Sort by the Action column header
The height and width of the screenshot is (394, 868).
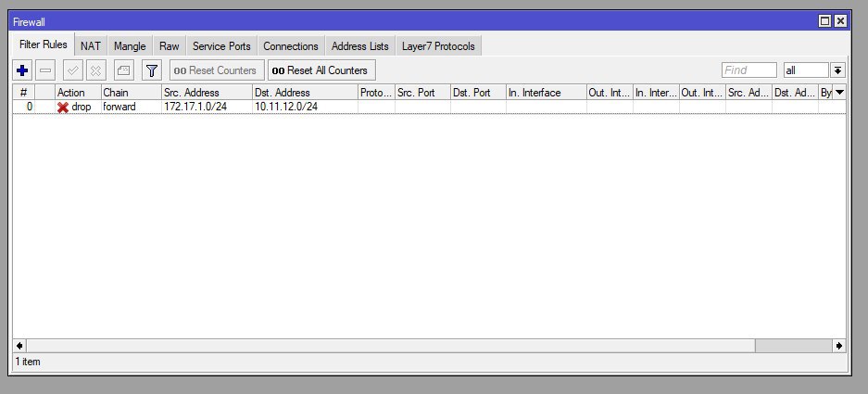coord(78,93)
